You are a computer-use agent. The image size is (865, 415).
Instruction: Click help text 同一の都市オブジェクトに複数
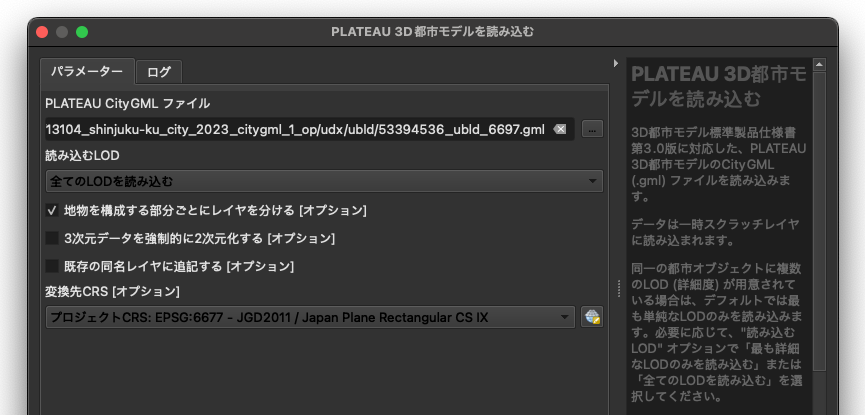pyautogui.click(x=714, y=269)
